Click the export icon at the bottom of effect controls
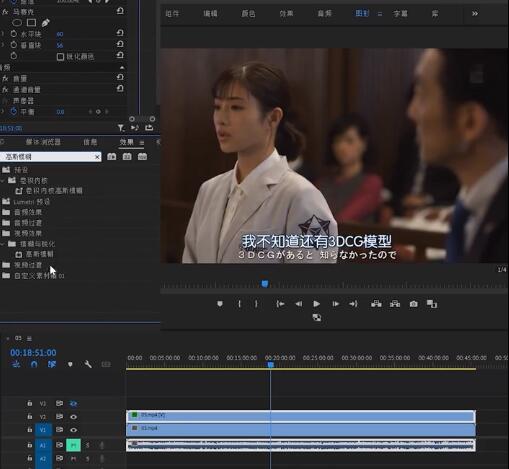The height and width of the screenshot is (469, 509). tap(149, 128)
